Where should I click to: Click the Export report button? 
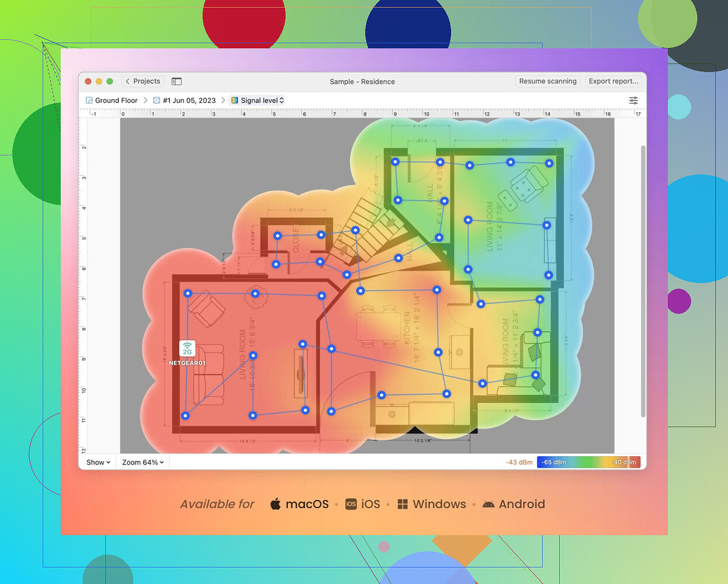(x=613, y=81)
